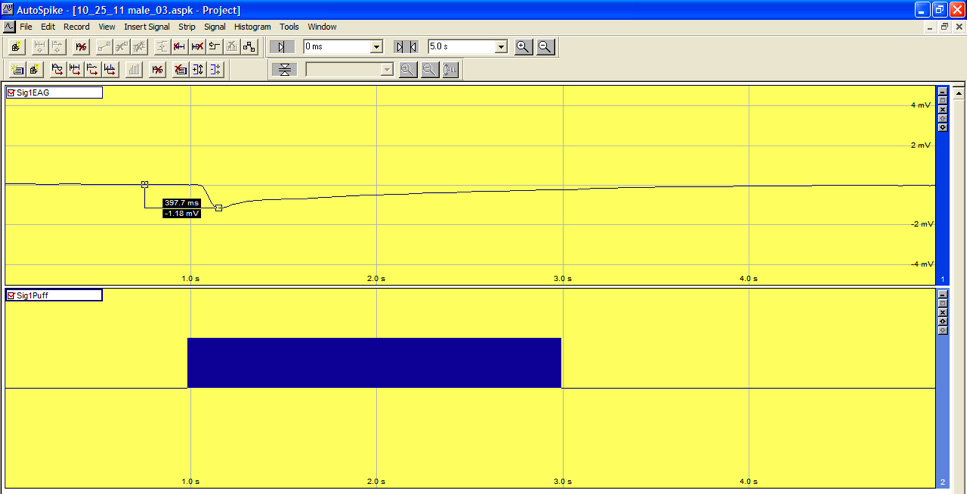
Task: Click the zoom-out magnifier at the toolbar's right end
Action: pyautogui.click(x=546, y=47)
